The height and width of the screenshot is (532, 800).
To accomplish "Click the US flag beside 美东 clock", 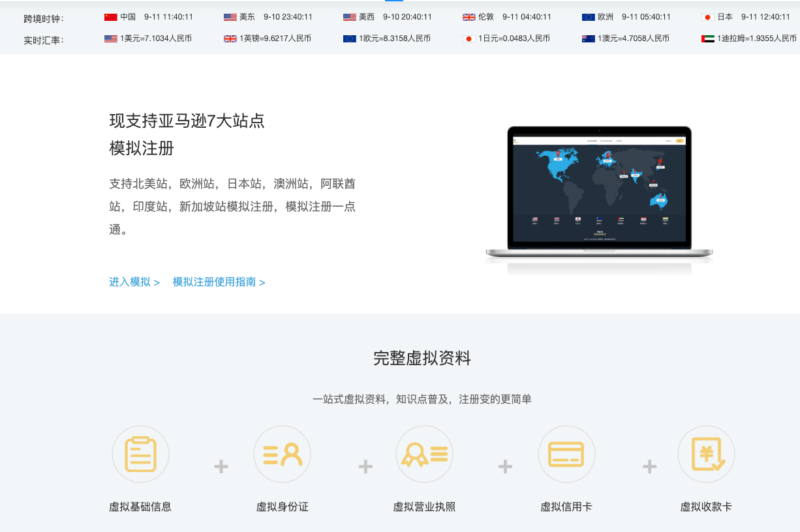I will (x=230, y=17).
